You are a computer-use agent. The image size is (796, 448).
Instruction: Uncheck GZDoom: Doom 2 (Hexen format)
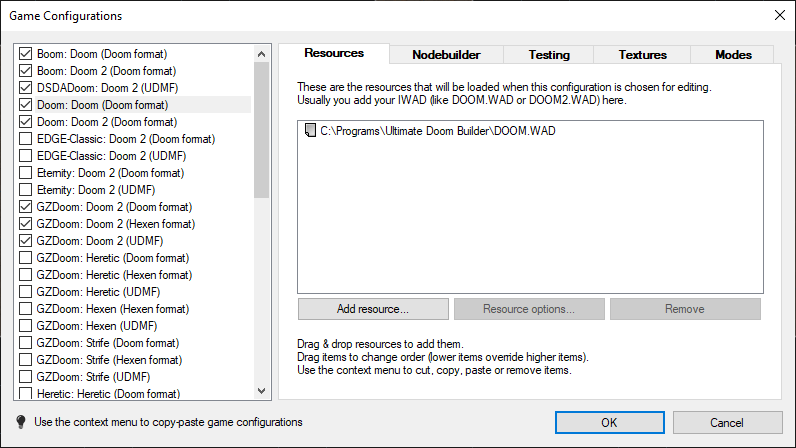pyautogui.click(x=25, y=223)
